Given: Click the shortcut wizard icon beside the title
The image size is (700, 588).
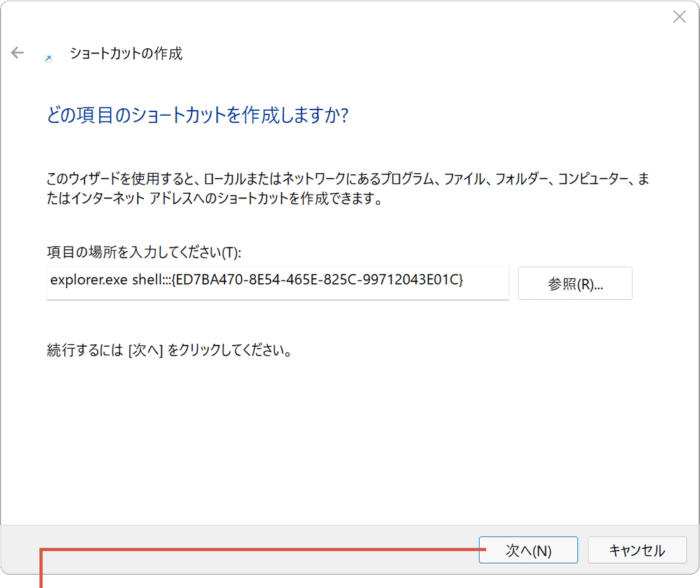Looking at the screenshot, I should pyautogui.click(x=47, y=57).
